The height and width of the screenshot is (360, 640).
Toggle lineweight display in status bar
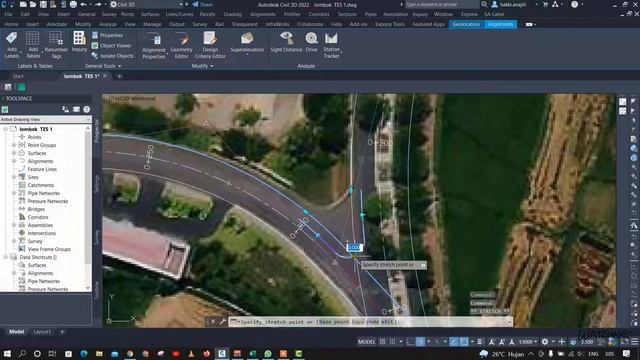[480, 342]
